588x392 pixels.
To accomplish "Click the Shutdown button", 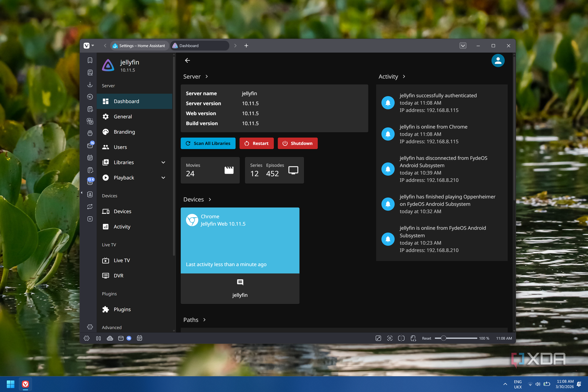I will pos(298,143).
